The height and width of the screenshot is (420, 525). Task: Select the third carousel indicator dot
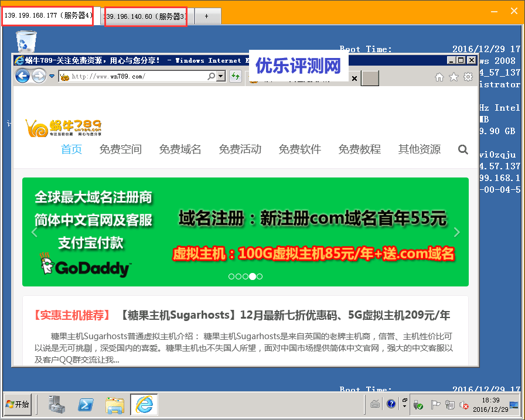246,276
